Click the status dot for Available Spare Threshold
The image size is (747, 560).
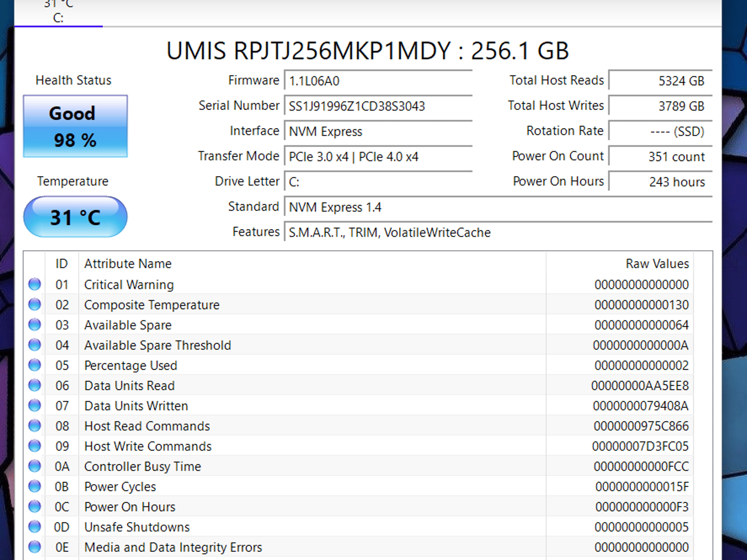[x=35, y=345]
